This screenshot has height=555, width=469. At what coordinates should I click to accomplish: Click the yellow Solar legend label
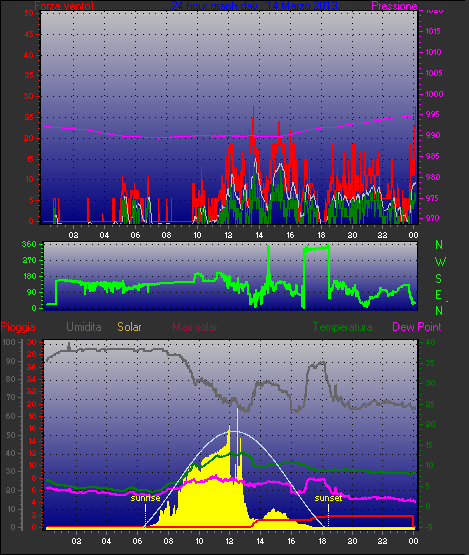tap(129, 327)
